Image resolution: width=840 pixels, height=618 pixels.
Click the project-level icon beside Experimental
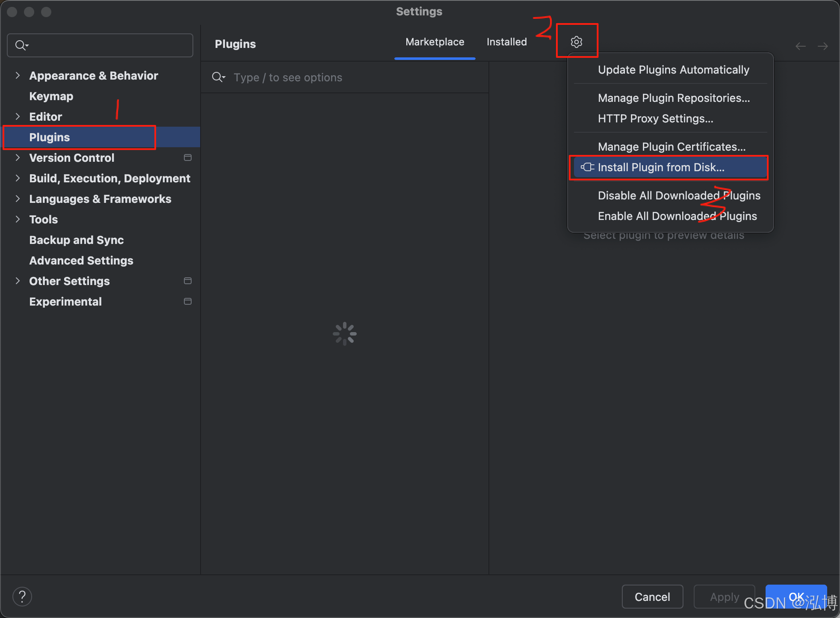point(187,302)
